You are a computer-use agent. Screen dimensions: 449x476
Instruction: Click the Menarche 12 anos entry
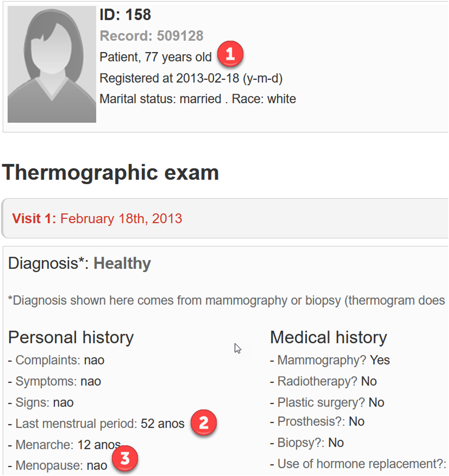[64, 445]
